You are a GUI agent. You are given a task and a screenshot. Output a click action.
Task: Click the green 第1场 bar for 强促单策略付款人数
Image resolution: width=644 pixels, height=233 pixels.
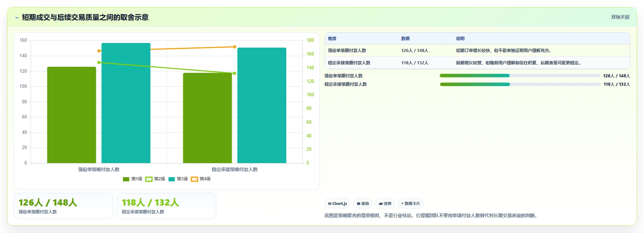pyautogui.click(x=72, y=115)
